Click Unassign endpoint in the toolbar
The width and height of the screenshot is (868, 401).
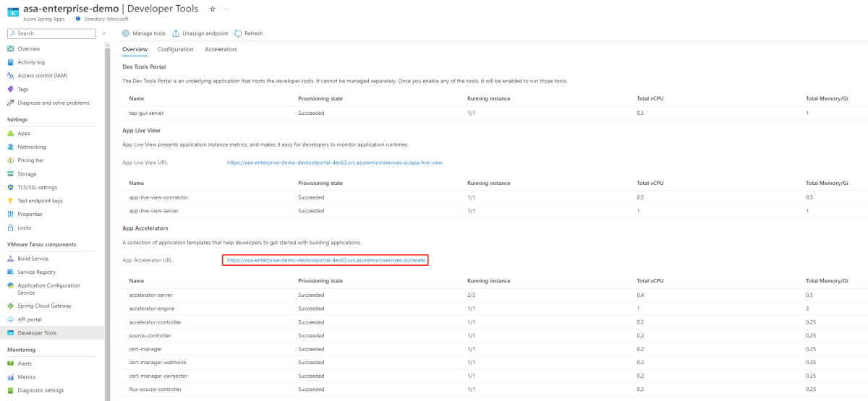pos(200,33)
